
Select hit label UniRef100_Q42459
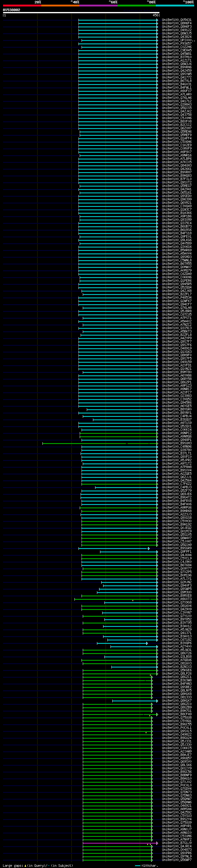click(x=176, y=71)
